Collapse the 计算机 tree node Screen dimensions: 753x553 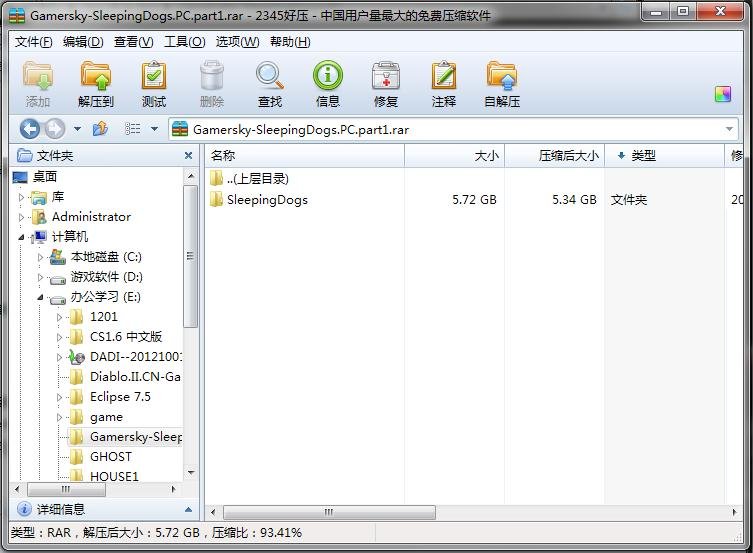21,237
